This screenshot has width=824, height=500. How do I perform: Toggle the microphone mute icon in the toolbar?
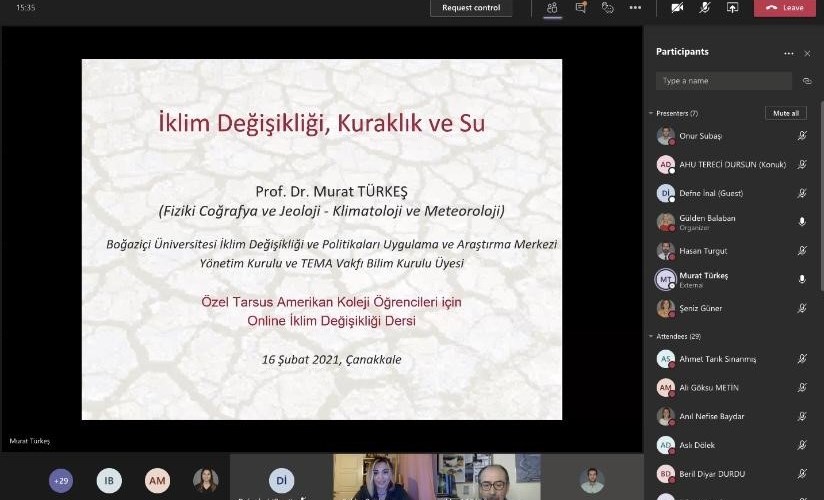click(x=705, y=8)
